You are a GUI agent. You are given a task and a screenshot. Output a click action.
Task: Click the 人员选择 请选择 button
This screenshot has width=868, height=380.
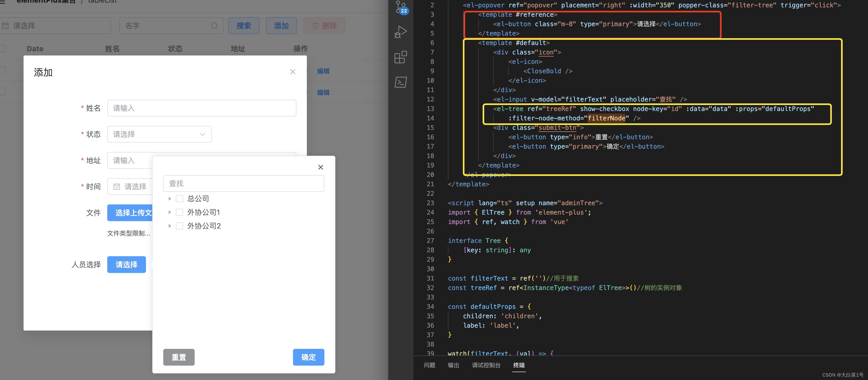[126, 265]
